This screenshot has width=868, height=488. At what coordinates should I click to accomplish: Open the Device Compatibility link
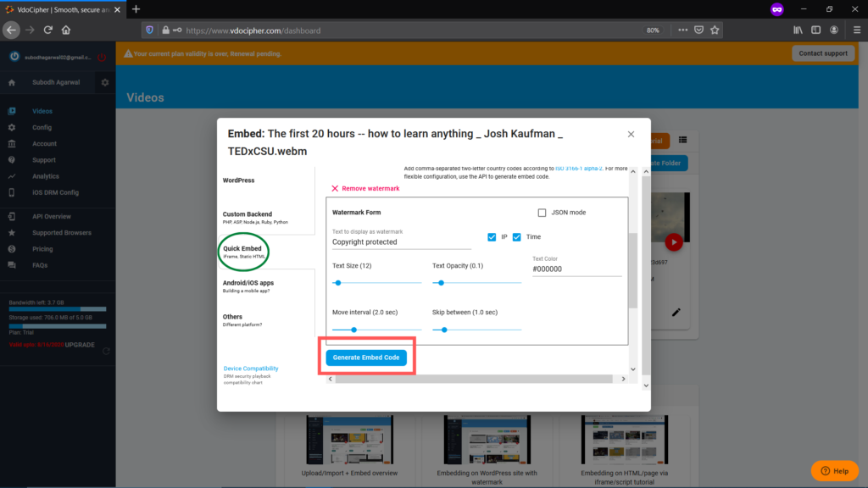click(251, 369)
